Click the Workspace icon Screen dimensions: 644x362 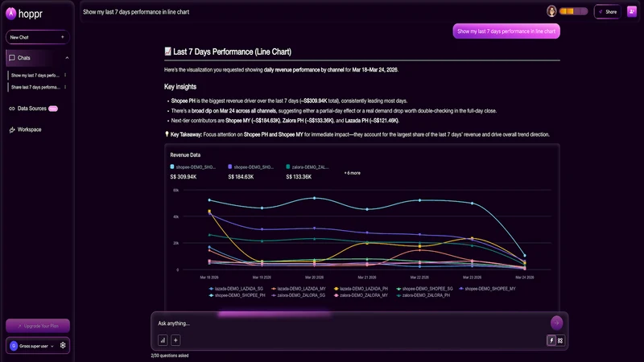(x=12, y=130)
